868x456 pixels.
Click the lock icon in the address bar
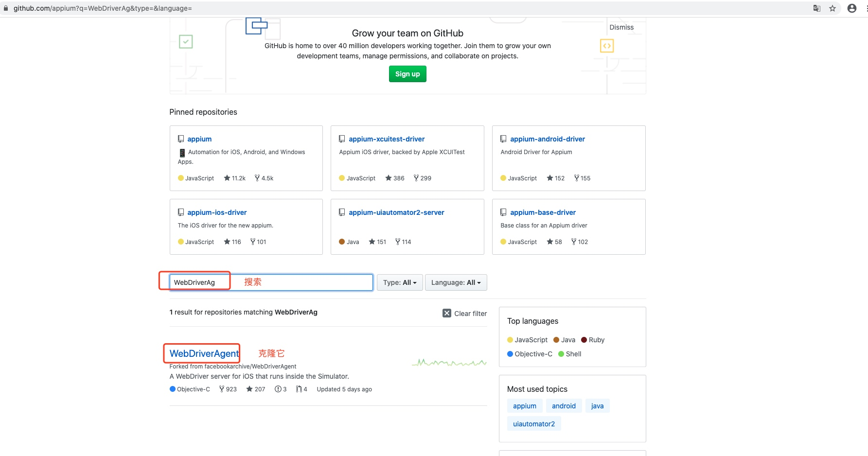tap(6, 8)
